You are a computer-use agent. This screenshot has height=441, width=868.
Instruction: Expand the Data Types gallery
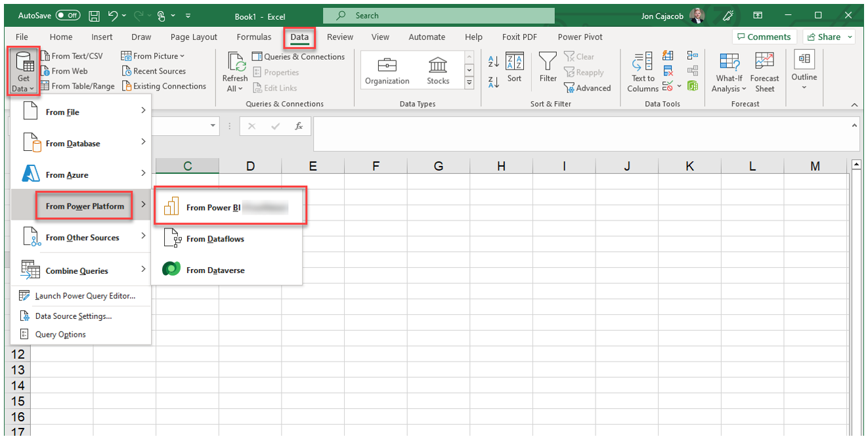click(x=469, y=83)
